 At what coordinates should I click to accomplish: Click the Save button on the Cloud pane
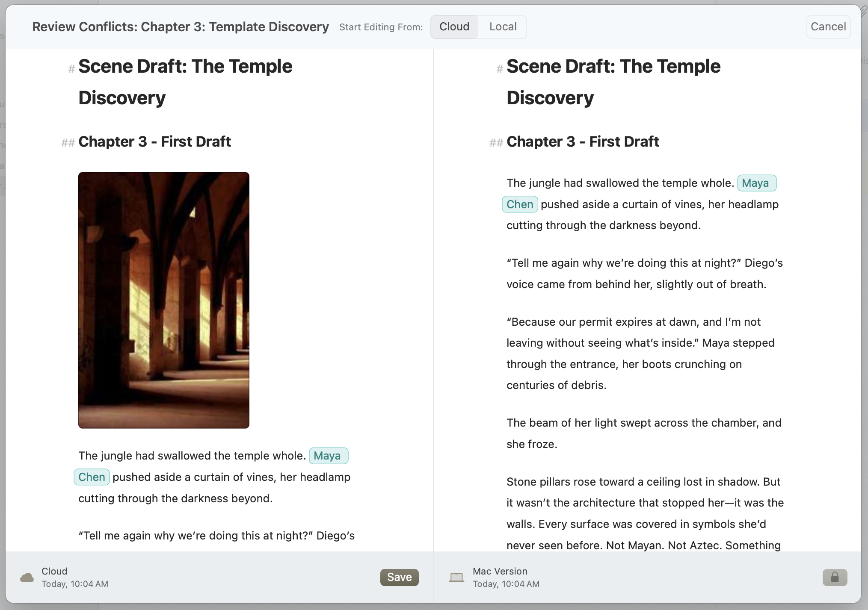point(399,577)
